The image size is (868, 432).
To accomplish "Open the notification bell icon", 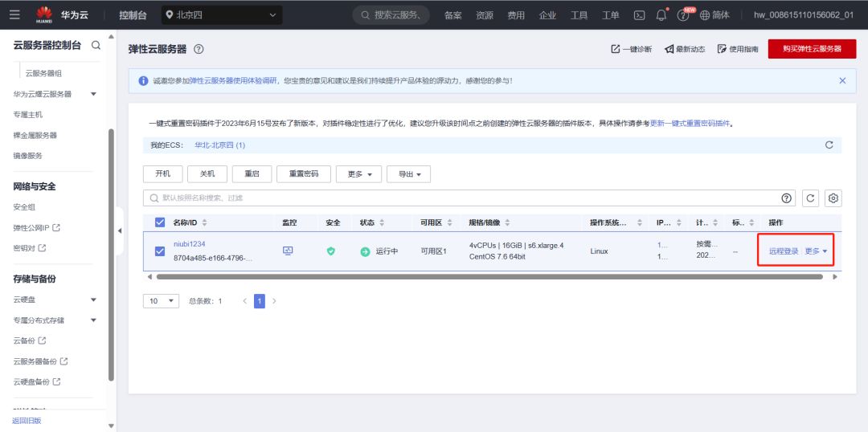I will [x=661, y=14].
